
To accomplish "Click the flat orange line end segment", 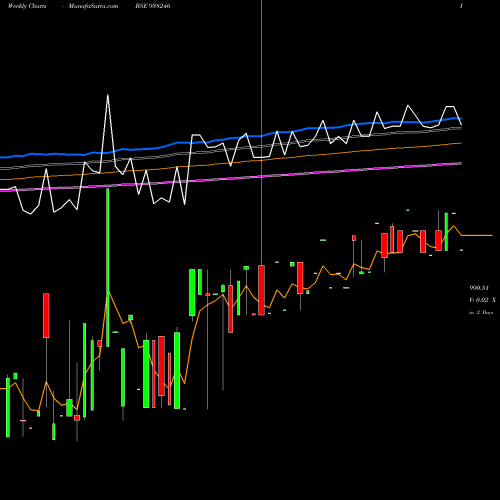I will point(477,235).
